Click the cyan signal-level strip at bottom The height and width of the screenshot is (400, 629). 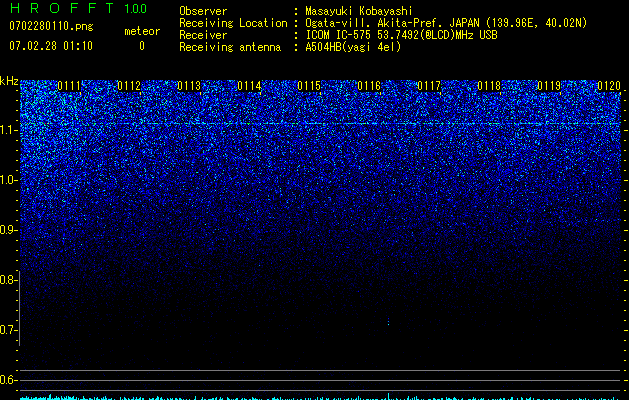[320, 397]
